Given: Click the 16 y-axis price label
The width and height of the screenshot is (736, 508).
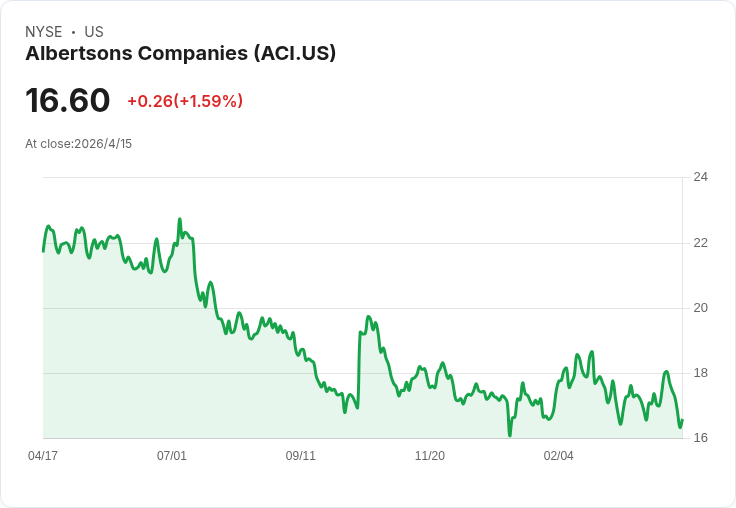Looking at the screenshot, I should 700,438.
